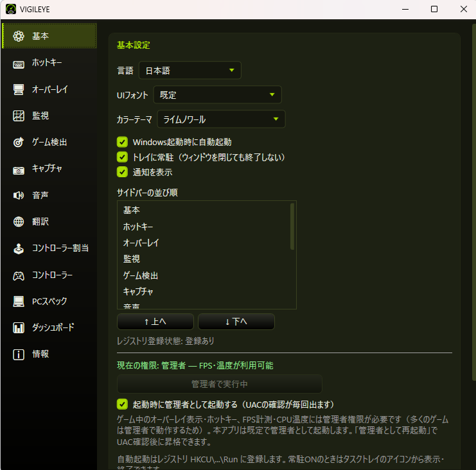
Task: Click the sidebar order list scrollbar
Action: click(x=292, y=227)
